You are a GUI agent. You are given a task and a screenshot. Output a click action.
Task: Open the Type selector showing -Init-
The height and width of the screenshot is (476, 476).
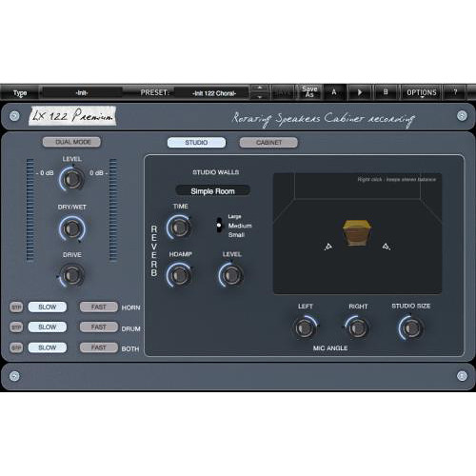tap(82, 92)
